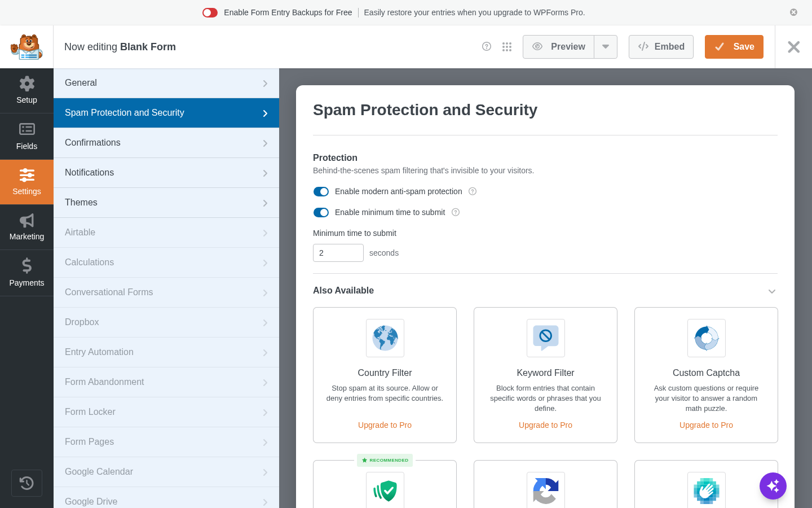Dismiss the top backup notice bar
812x508 pixels.
pyautogui.click(x=793, y=12)
